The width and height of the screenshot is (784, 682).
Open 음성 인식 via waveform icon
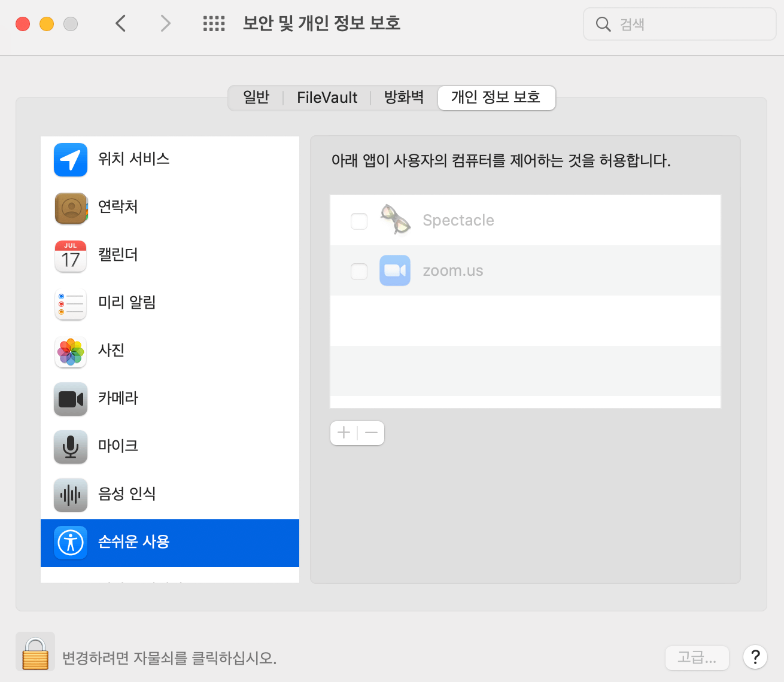click(70, 495)
